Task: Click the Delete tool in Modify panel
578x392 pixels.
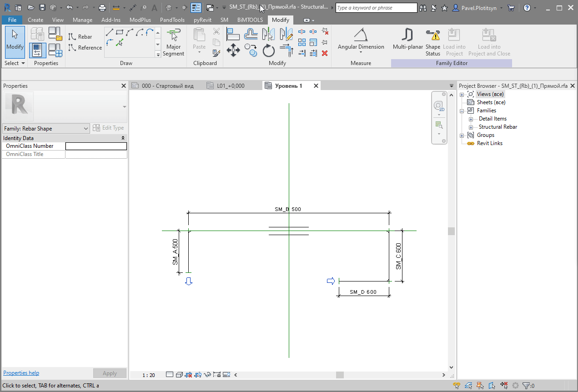Action: tap(324, 53)
